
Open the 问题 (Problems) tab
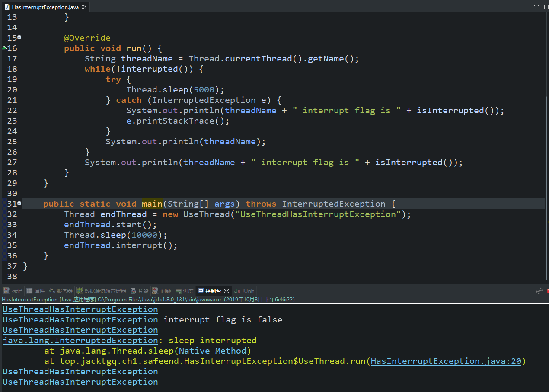[x=162, y=291]
